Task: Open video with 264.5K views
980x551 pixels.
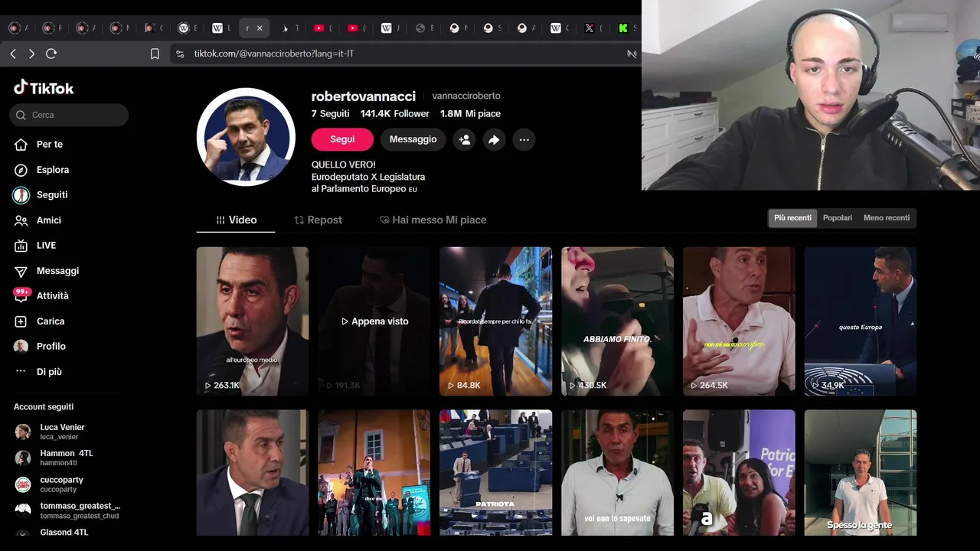Action: coord(739,321)
